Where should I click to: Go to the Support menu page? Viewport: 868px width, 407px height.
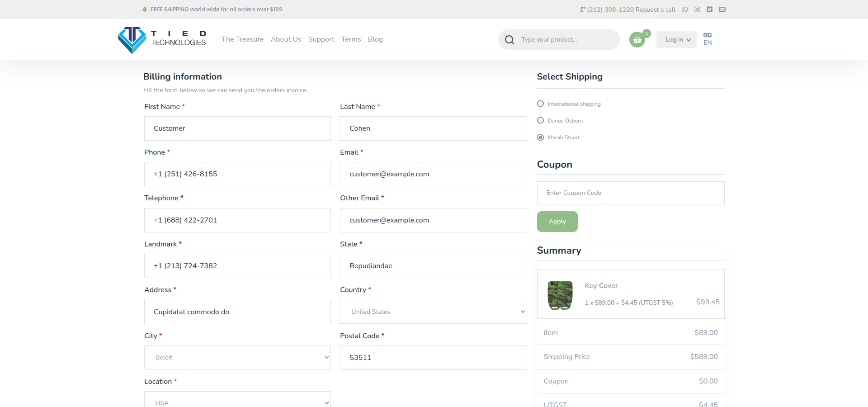click(x=321, y=39)
